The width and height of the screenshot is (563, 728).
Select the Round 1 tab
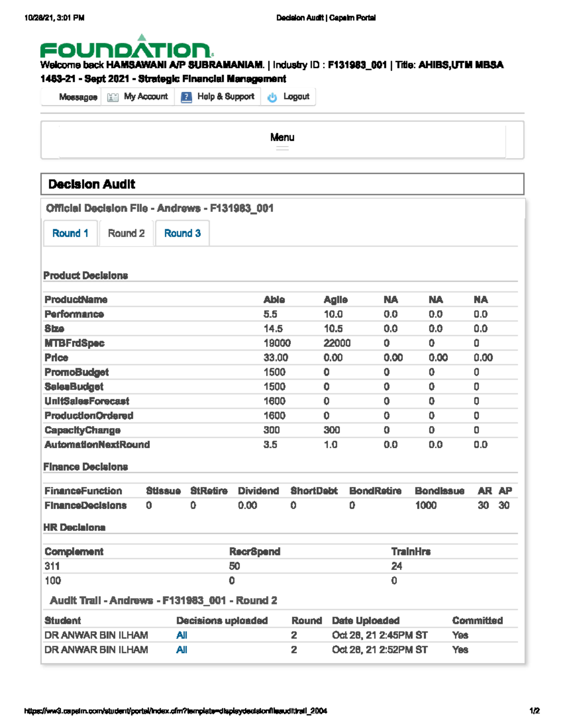point(70,233)
